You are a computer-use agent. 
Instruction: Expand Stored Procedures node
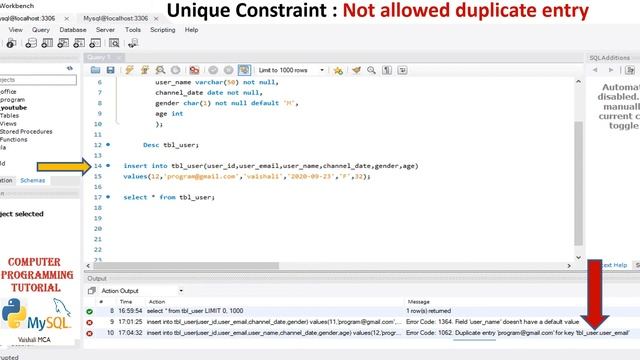[26, 131]
